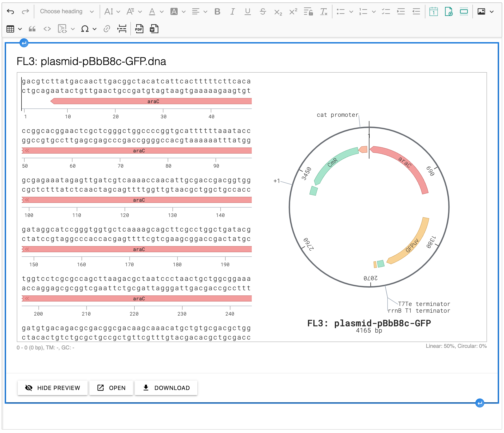This screenshot has height=433, width=504.
Task: Click insert paragraph after widget handle
Action: [480, 403]
